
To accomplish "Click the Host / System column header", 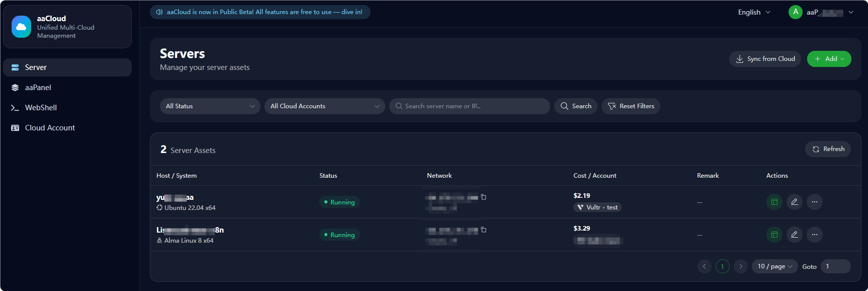I will (177, 176).
